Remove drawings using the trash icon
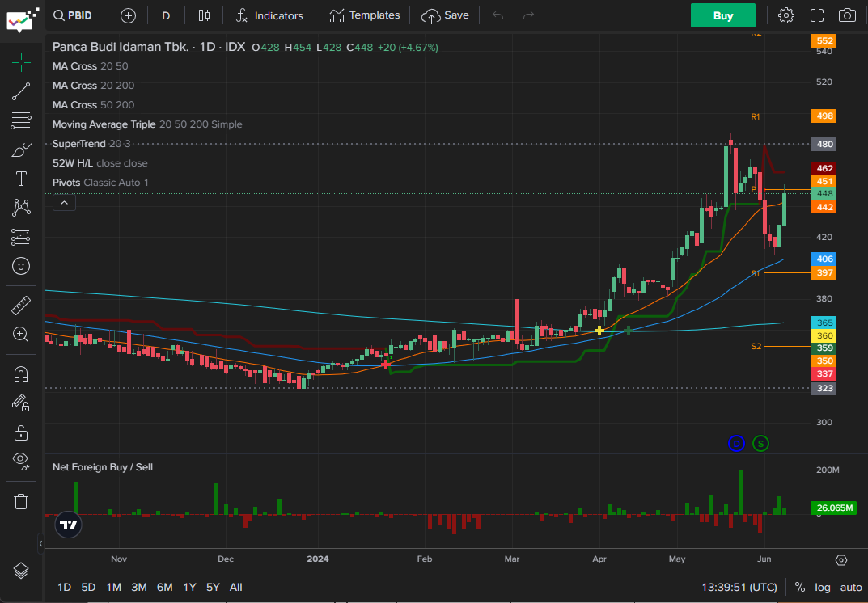 [x=21, y=501]
